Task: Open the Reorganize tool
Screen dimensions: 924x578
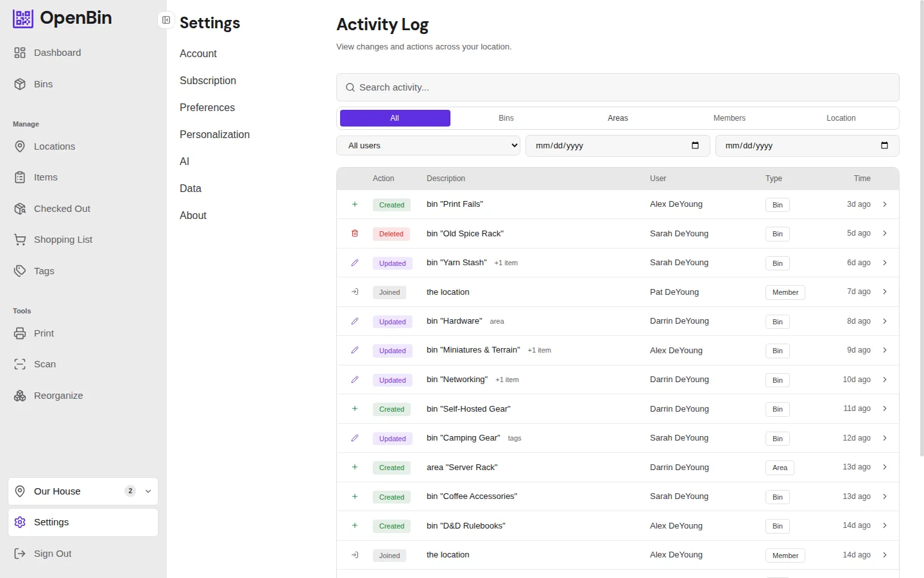Action: click(x=83, y=396)
